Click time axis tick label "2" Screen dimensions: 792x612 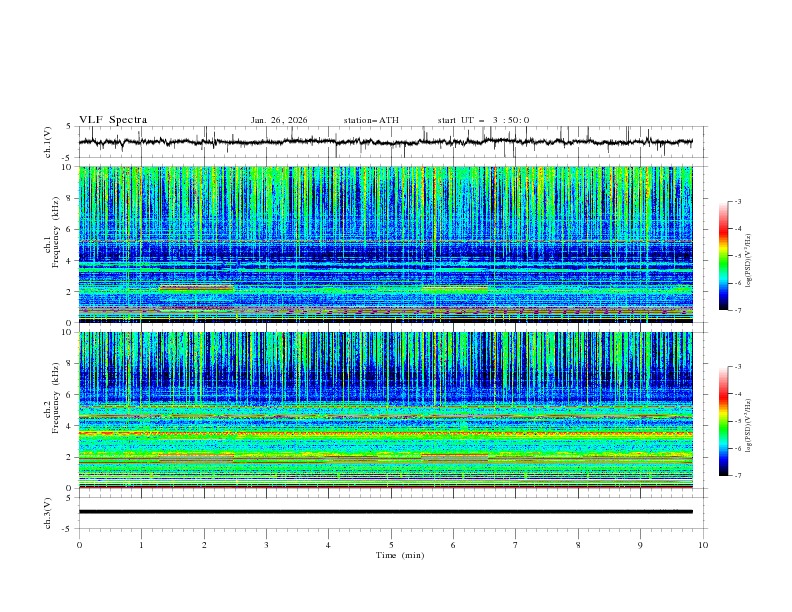click(204, 545)
